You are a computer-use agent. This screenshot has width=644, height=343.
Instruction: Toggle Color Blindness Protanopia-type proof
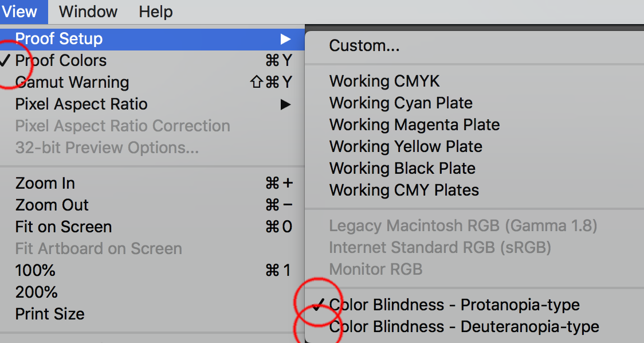coord(454,305)
